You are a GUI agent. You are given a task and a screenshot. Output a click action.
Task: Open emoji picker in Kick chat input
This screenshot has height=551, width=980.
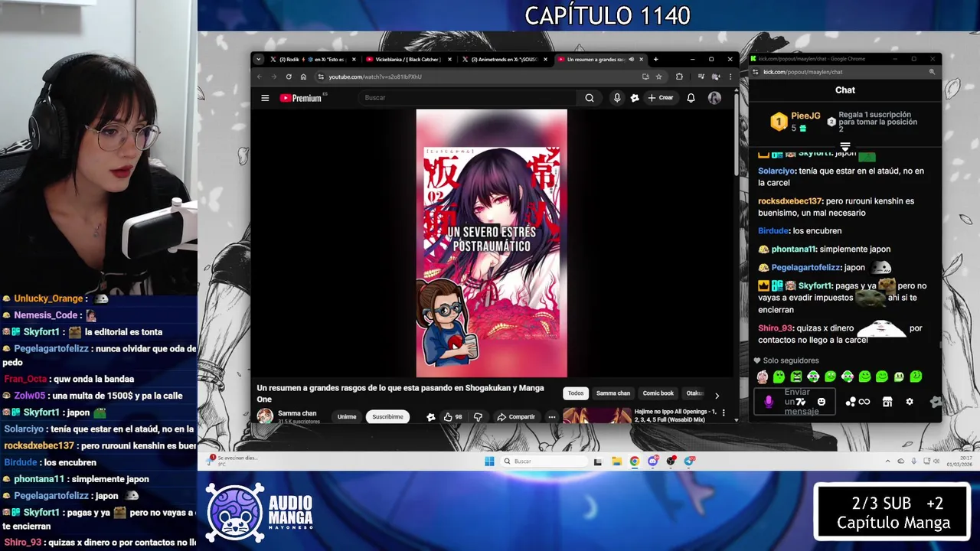pos(822,402)
